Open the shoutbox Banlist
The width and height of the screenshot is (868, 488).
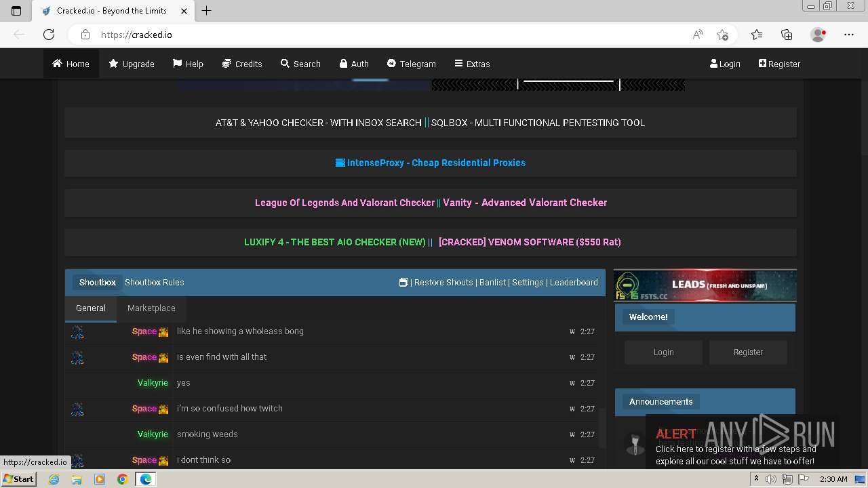coord(493,282)
